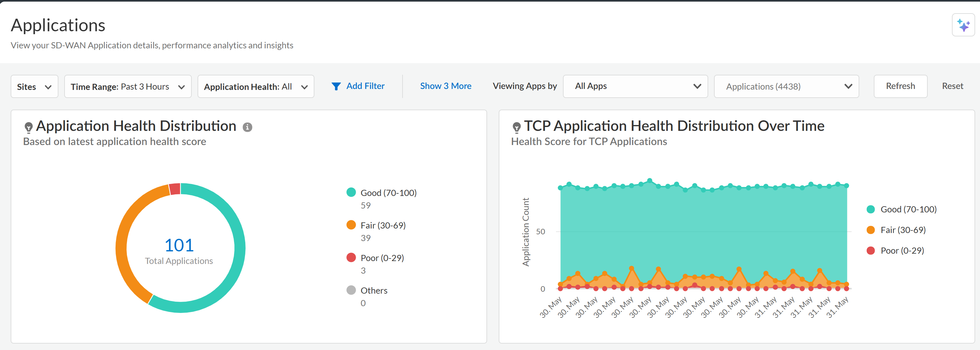Expand Applications (4438) dropdown

pos(786,87)
